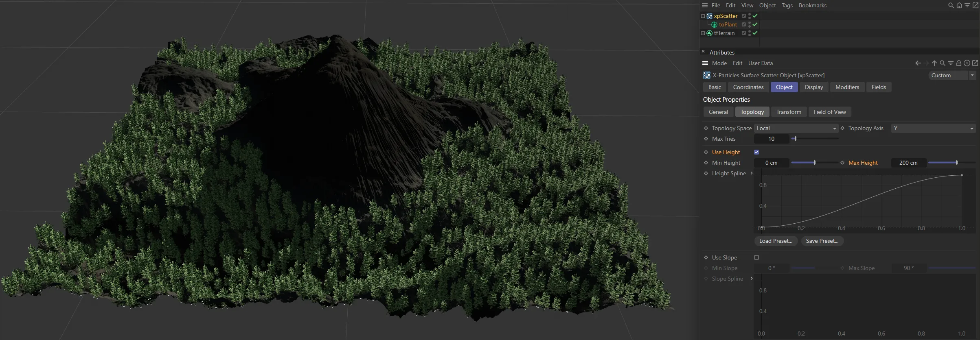Click the Attributes search icon
The height and width of the screenshot is (340, 980).
pyautogui.click(x=942, y=63)
